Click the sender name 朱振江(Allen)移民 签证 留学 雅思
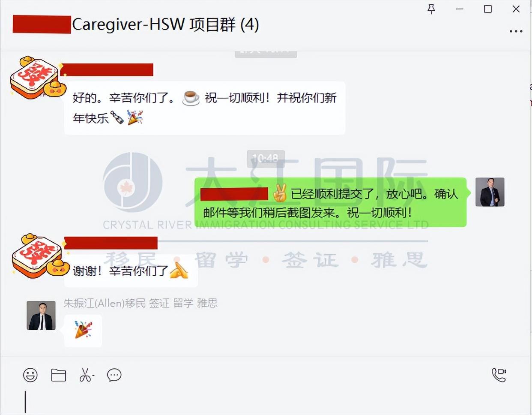The image size is (532, 415). click(x=140, y=303)
